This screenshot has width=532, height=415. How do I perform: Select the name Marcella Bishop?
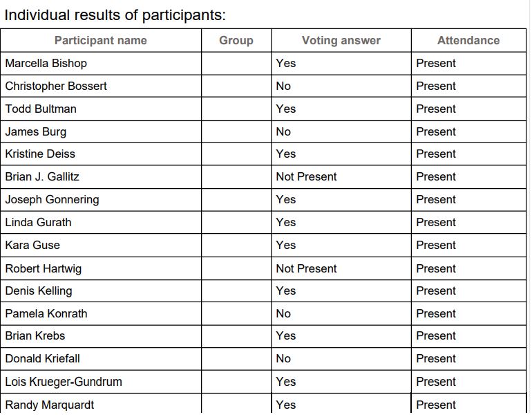(46, 63)
